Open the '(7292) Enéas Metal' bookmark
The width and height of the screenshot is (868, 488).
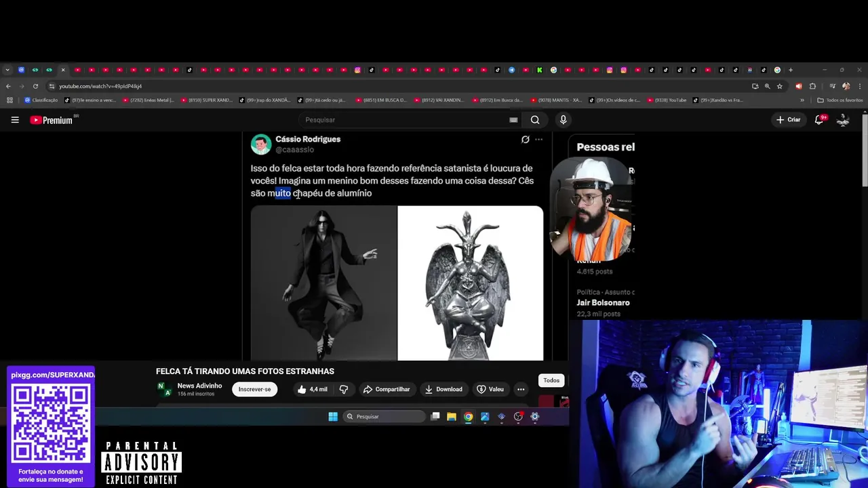pos(148,100)
